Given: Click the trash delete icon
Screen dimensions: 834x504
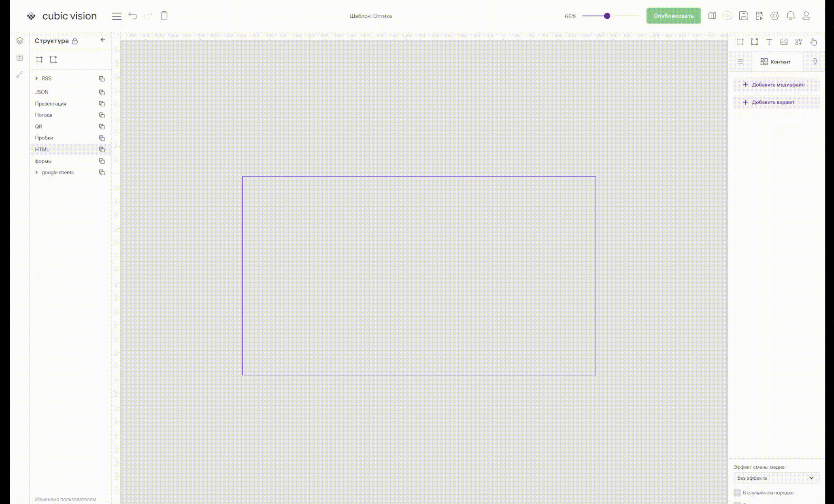Looking at the screenshot, I should 164,16.
